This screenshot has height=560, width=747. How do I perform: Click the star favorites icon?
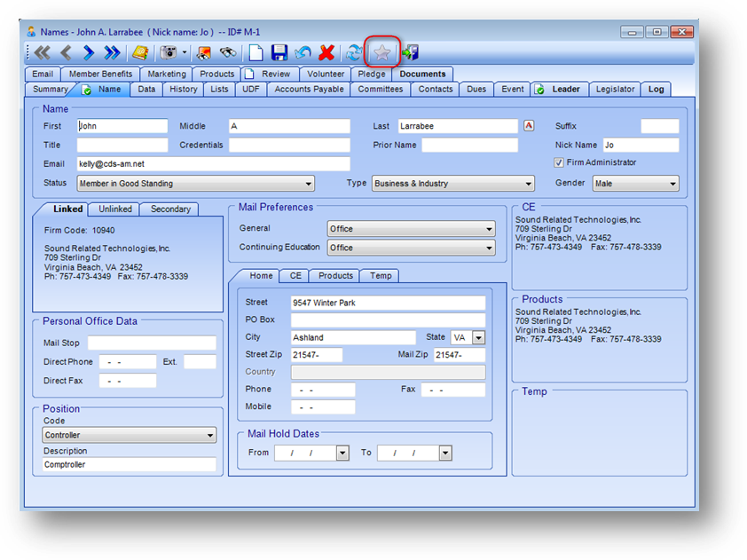point(381,53)
